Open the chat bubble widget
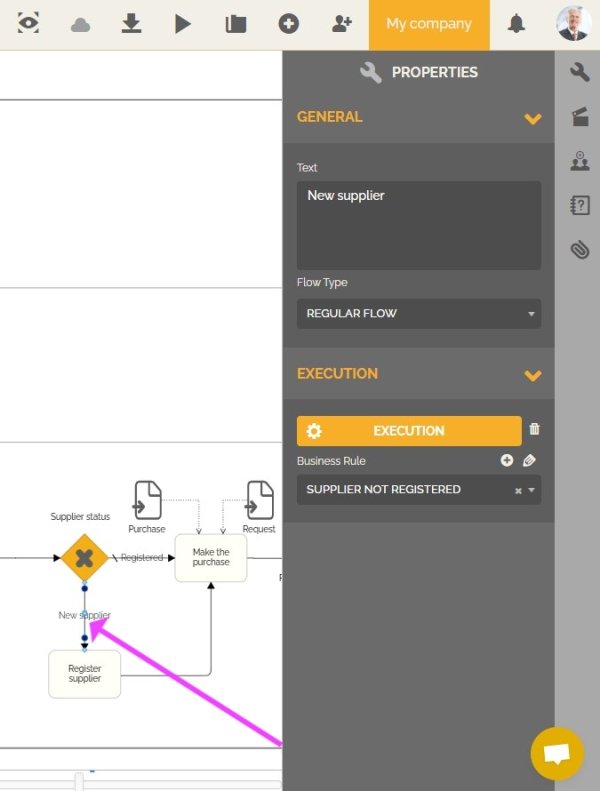The height and width of the screenshot is (791, 600). click(557, 753)
